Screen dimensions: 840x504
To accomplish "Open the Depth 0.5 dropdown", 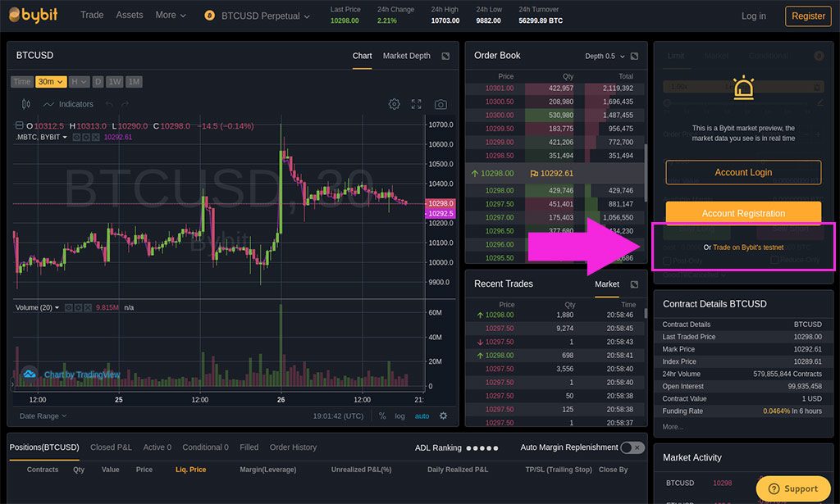I will pyautogui.click(x=605, y=57).
